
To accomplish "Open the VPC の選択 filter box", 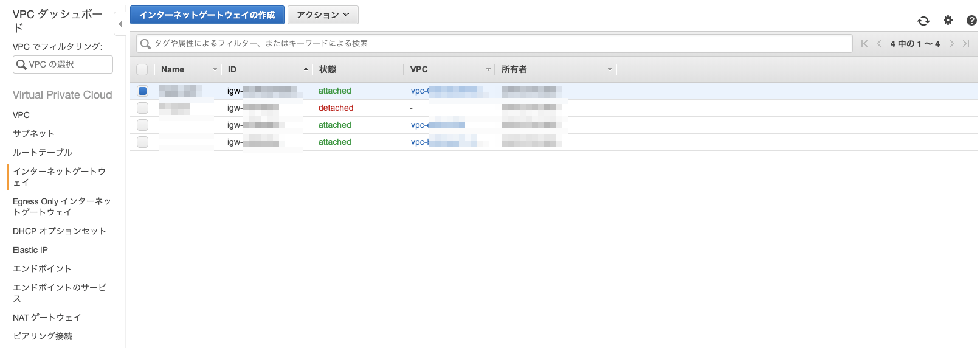I will click(63, 64).
